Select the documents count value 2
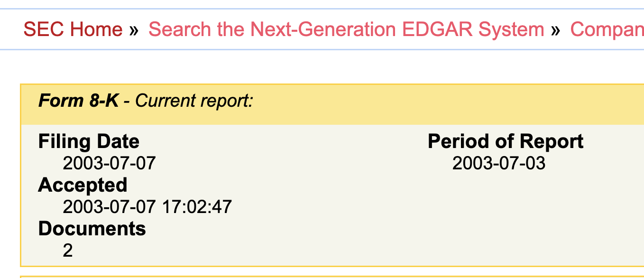Image resolution: width=644 pixels, height=278 pixels. (68, 250)
